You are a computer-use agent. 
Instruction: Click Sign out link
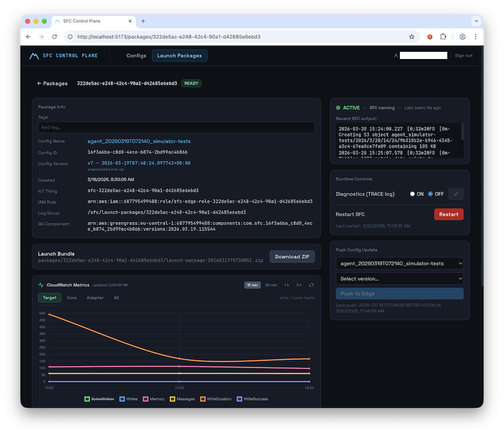click(463, 56)
